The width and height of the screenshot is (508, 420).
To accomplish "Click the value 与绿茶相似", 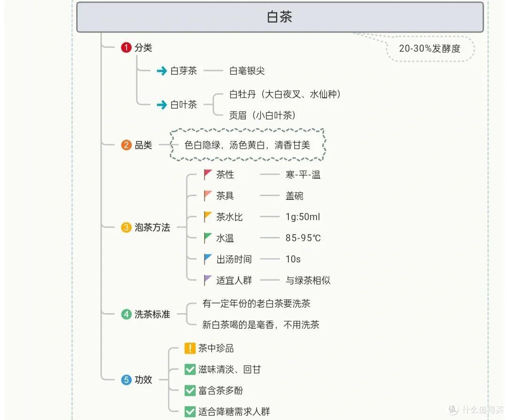I will tap(308, 280).
